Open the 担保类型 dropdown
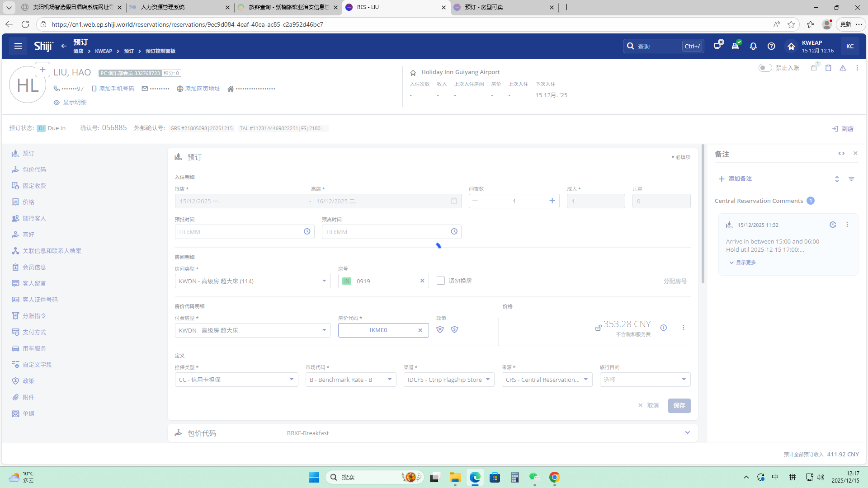The width and height of the screenshot is (868, 488). pyautogui.click(x=236, y=380)
